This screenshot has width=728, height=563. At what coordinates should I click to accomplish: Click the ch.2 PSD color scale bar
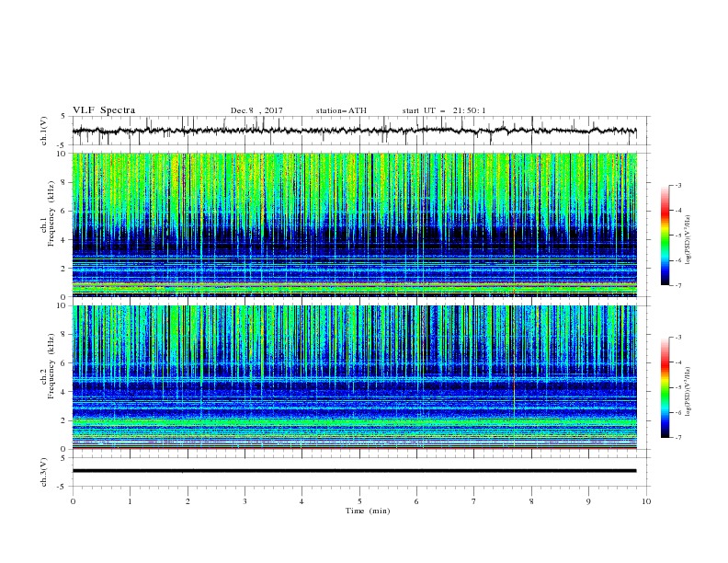(x=665, y=387)
